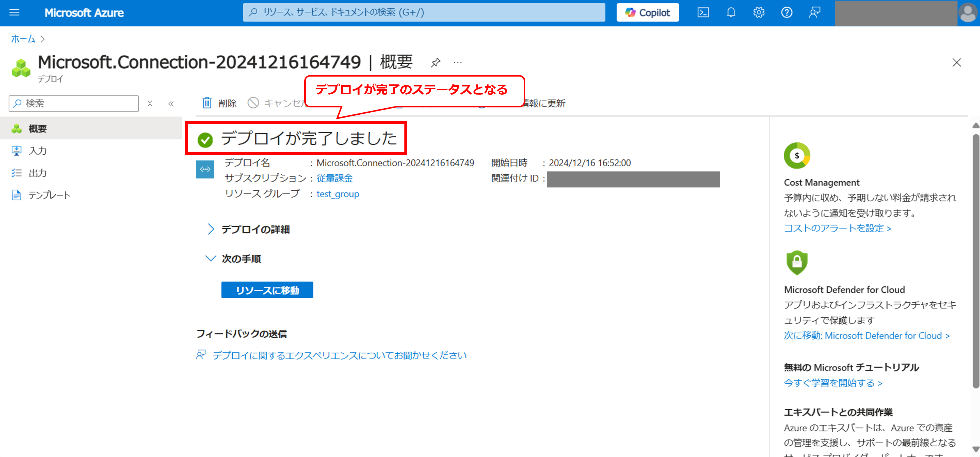This screenshot has height=457, width=980.
Task: Open 今すぐ学習を開始する link
Action: [x=833, y=383]
